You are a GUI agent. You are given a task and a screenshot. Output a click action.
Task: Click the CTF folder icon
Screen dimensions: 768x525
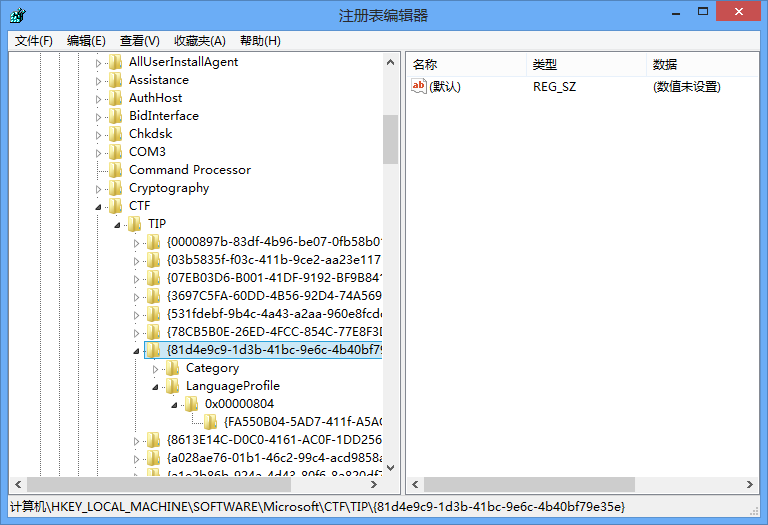tap(116, 206)
